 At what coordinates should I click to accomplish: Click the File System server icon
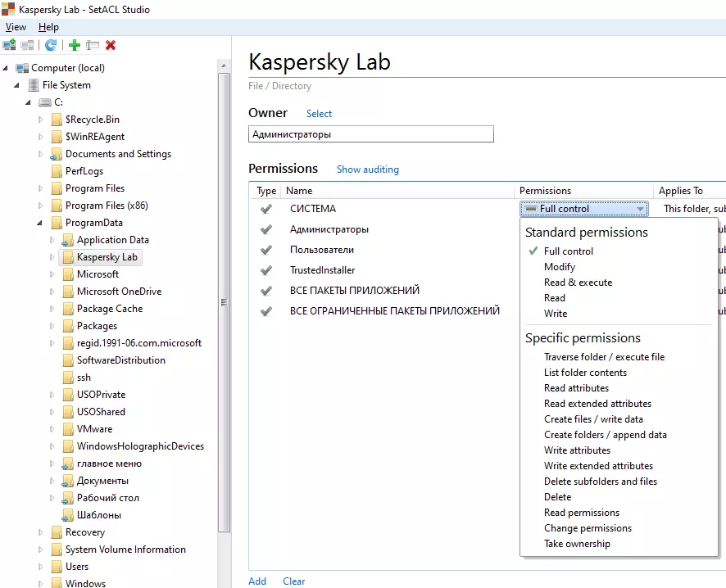pyautogui.click(x=34, y=85)
